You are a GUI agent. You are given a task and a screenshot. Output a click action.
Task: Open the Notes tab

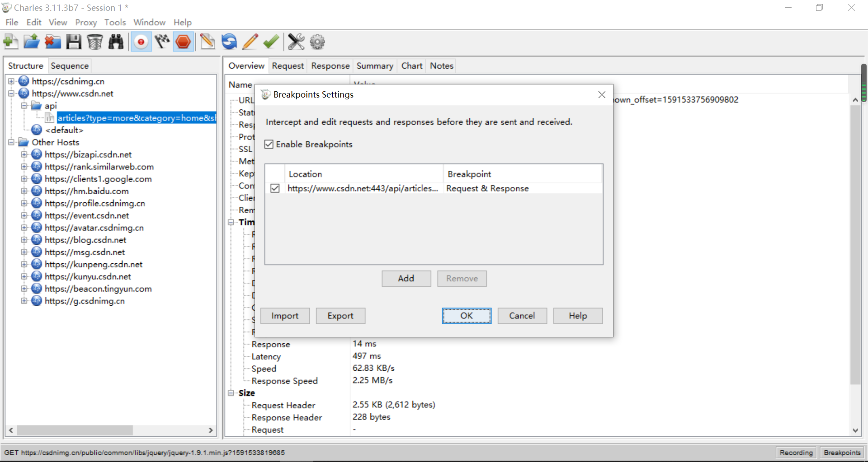pos(442,66)
